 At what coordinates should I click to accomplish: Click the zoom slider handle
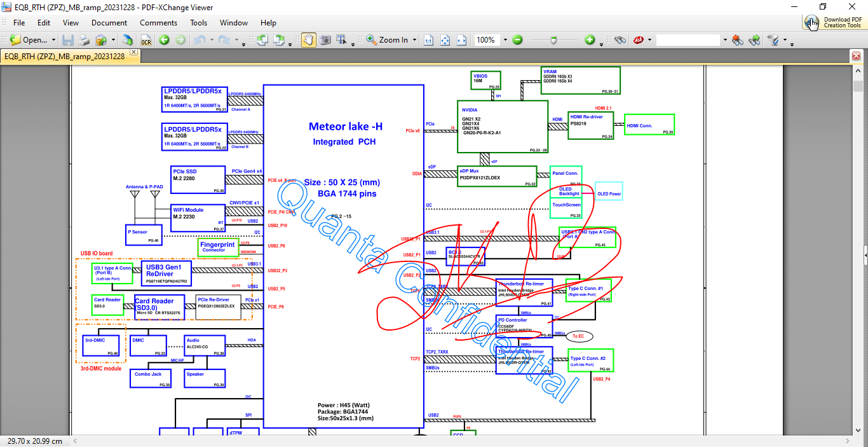tap(554, 40)
